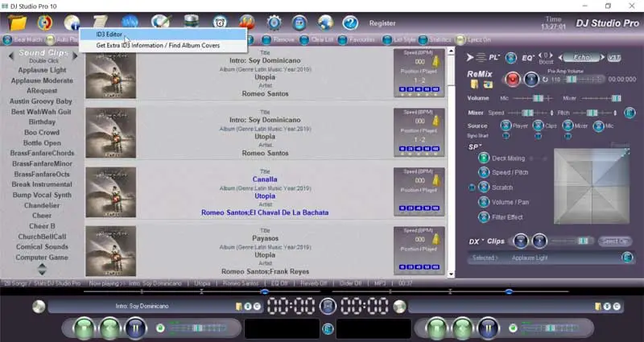The height and width of the screenshot is (342, 644).
Task: Toggle the Volume / Pan pad mode
Action: pos(484,202)
